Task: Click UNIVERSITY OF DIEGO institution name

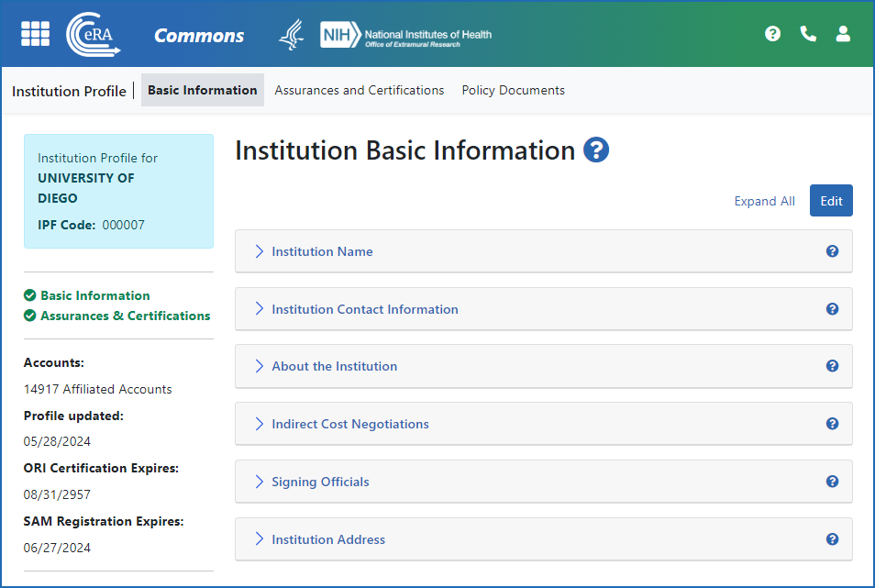Action: [x=86, y=188]
